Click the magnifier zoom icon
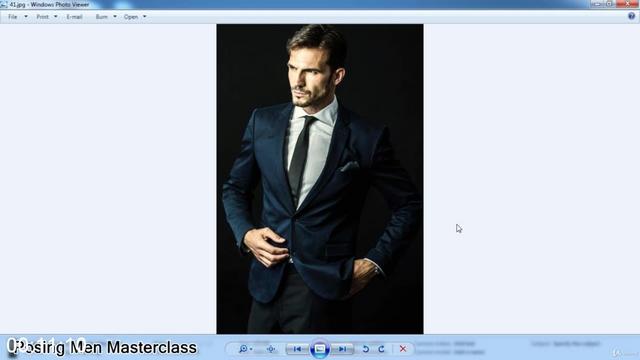This screenshot has height=360, width=640. 245,349
